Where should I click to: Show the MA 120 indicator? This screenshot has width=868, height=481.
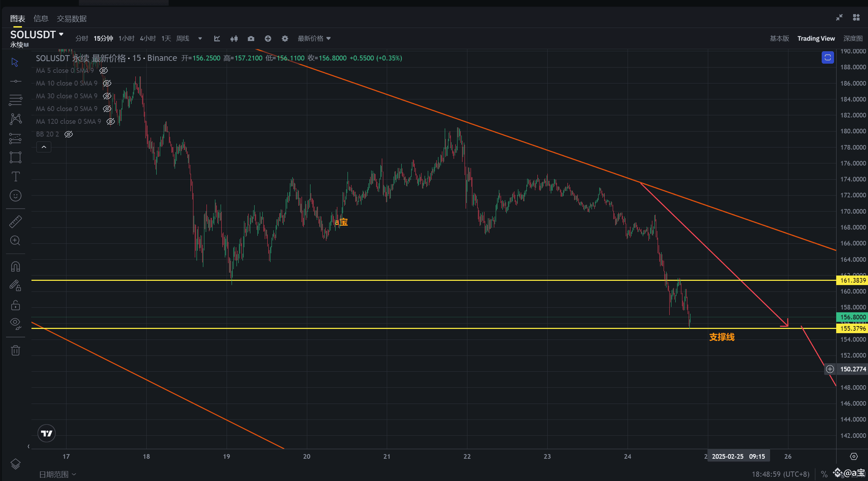(111, 122)
